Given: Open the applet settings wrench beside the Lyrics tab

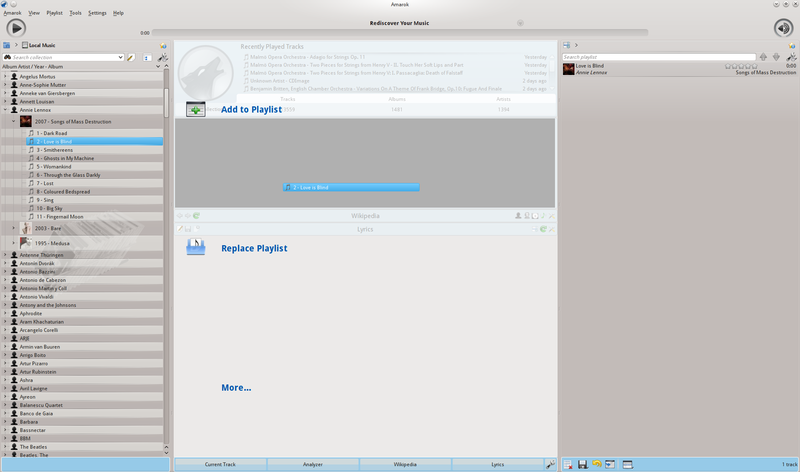Looking at the screenshot, I should tap(551, 464).
